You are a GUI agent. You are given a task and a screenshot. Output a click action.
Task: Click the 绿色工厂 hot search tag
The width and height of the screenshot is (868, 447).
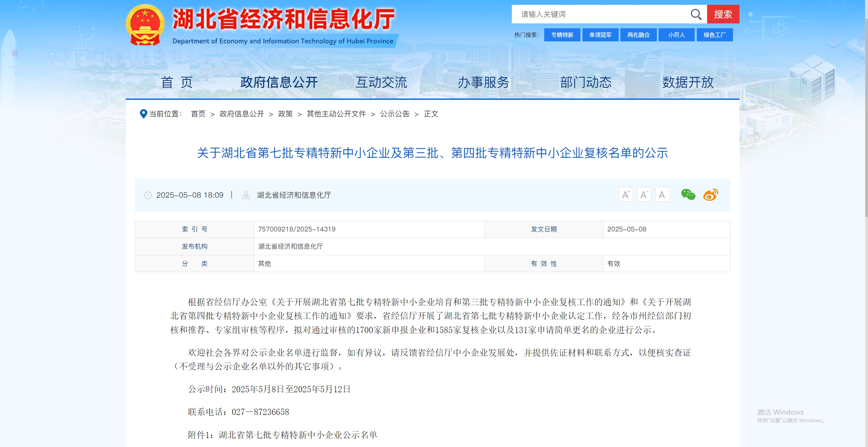[x=714, y=35]
